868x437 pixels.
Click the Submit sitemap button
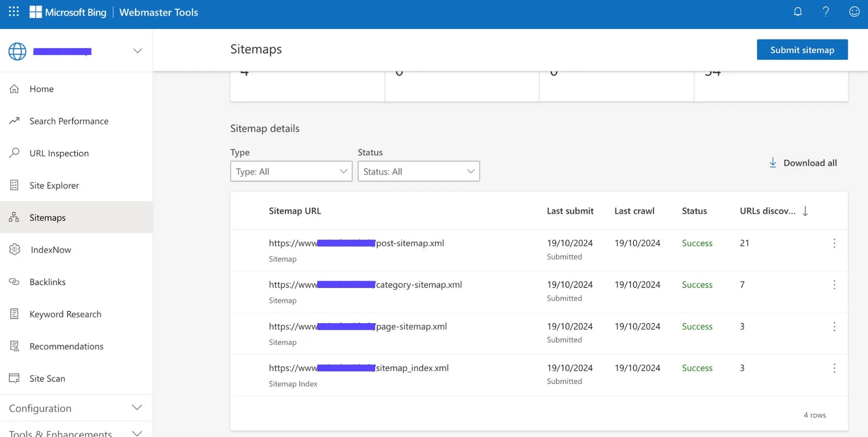(x=802, y=50)
